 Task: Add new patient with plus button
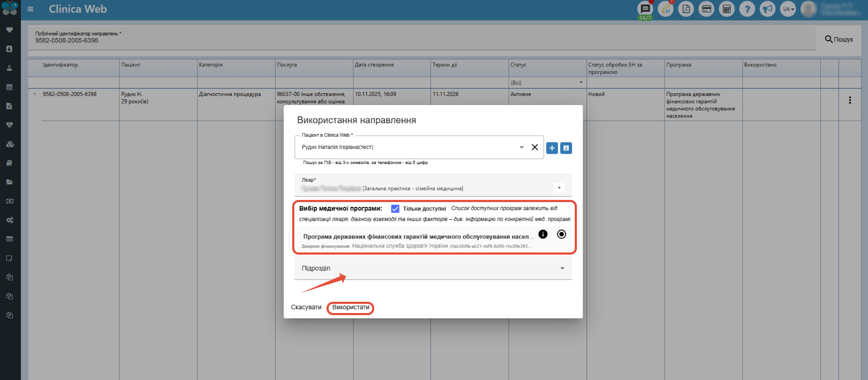tap(552, 148)
